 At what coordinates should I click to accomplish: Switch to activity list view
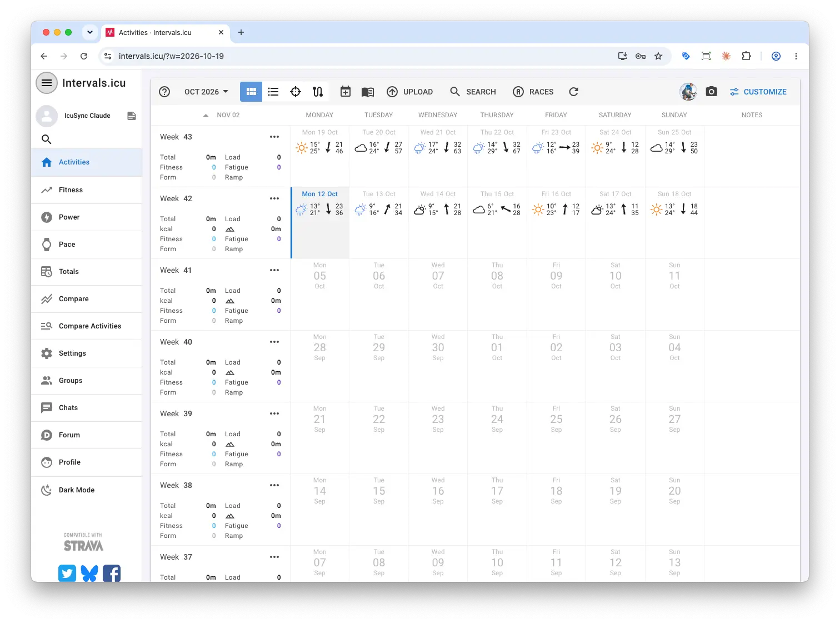tap(273, 92)
